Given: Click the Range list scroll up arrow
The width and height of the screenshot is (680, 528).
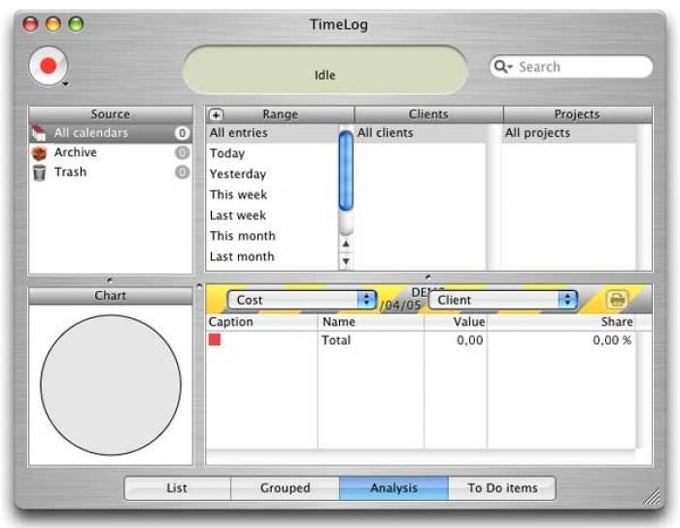Looking at the screenshot, I should point(346,244).
